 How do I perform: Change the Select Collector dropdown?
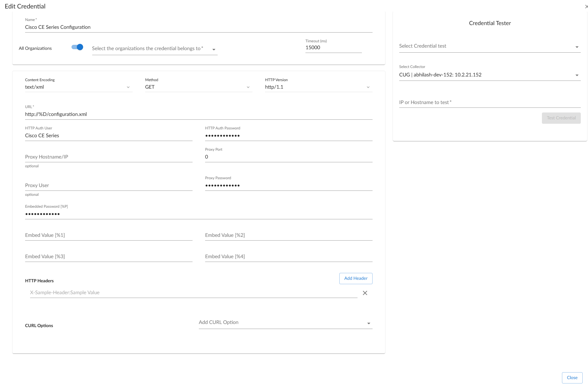[489, 75]
